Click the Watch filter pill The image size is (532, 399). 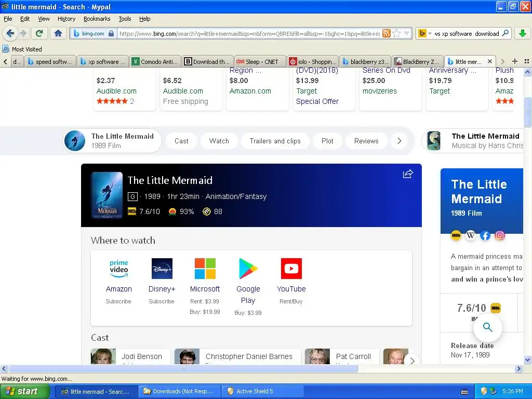tap(219, 141)
